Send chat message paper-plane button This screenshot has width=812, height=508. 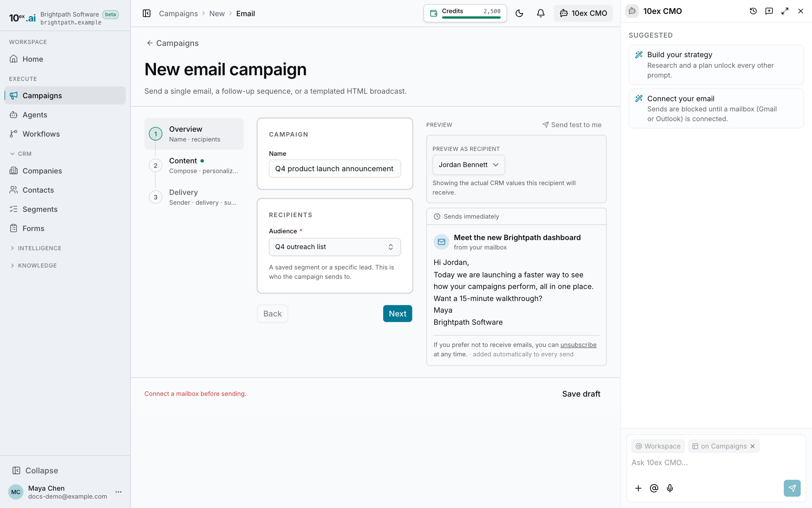click(x=792, y=488)
